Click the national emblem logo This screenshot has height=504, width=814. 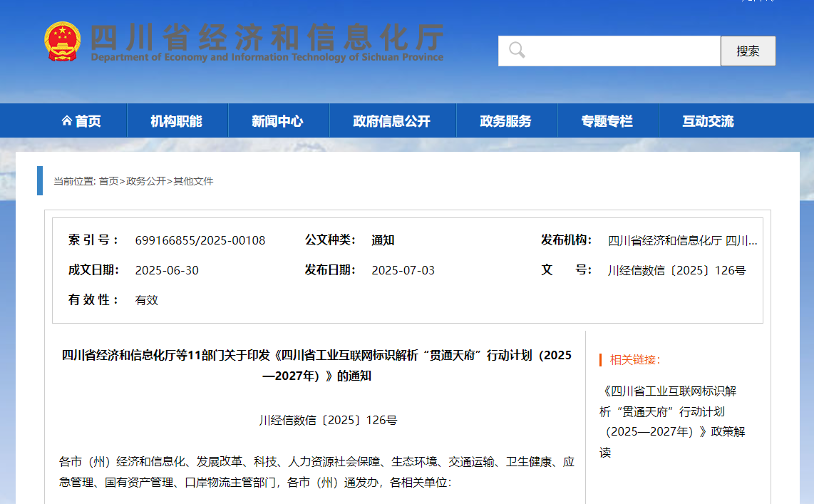pos(63,41)
